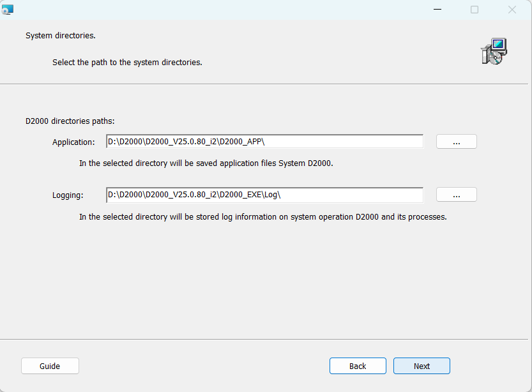Click the "D2000 directories paths:" label
Viewport: 532px width, 392px height.
pyautogui.click(x=70, y=121)
